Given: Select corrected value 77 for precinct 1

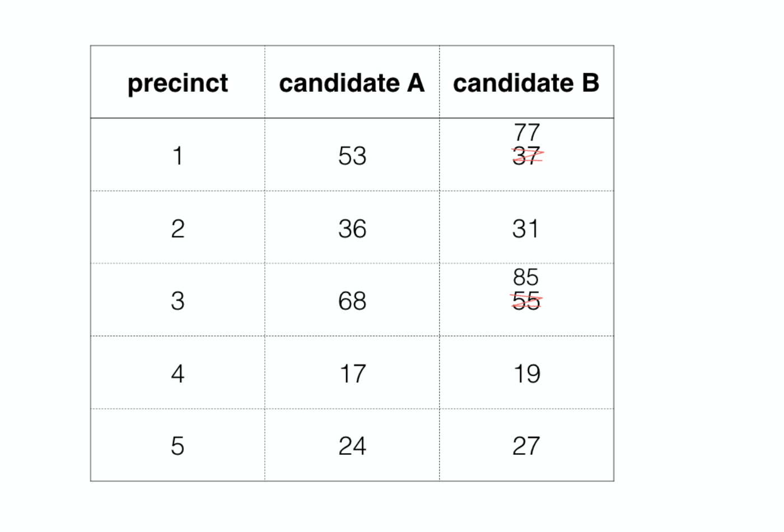Looking at the screenshot, I should [x=526, y=133].
